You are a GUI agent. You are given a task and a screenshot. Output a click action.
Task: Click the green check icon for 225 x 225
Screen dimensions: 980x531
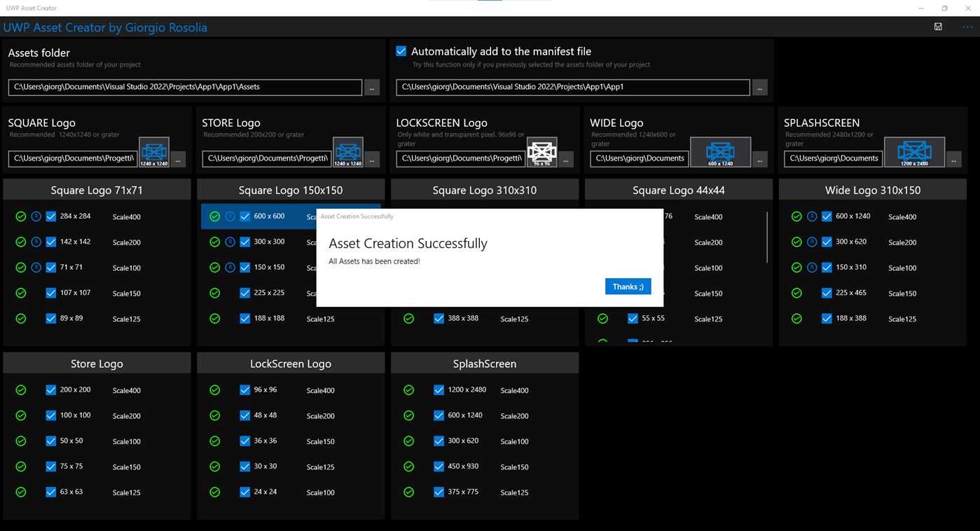215,293
